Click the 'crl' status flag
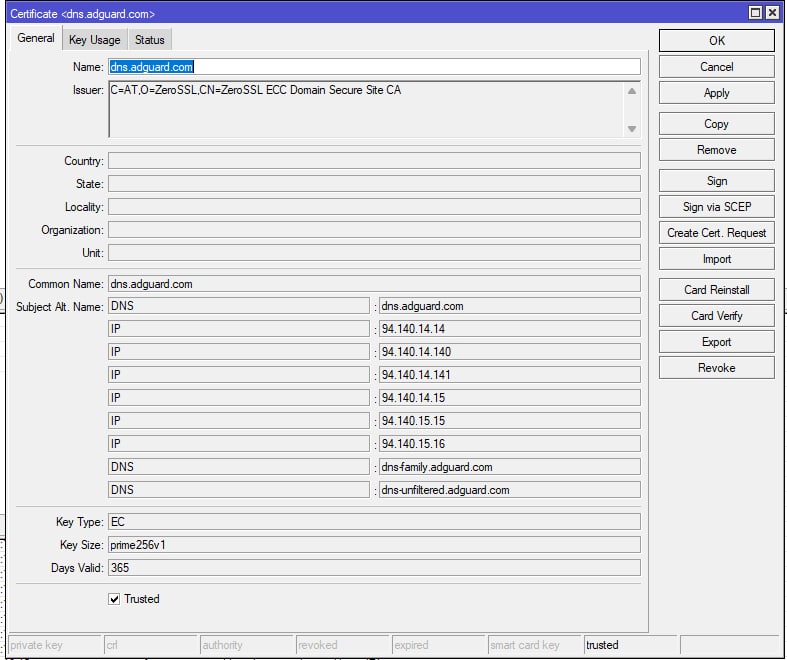Image resolution: width=787 pixels, height=660 pixels. (151, 645)
